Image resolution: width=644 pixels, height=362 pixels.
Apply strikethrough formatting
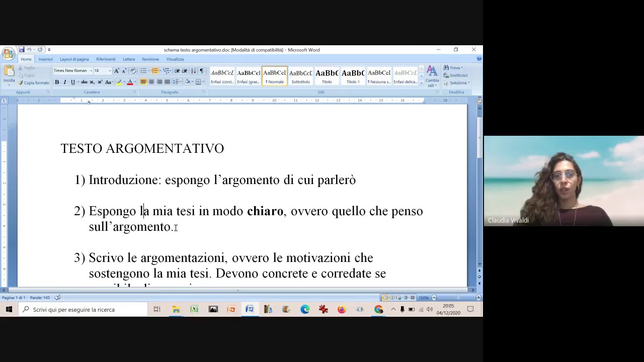[84, 82]
